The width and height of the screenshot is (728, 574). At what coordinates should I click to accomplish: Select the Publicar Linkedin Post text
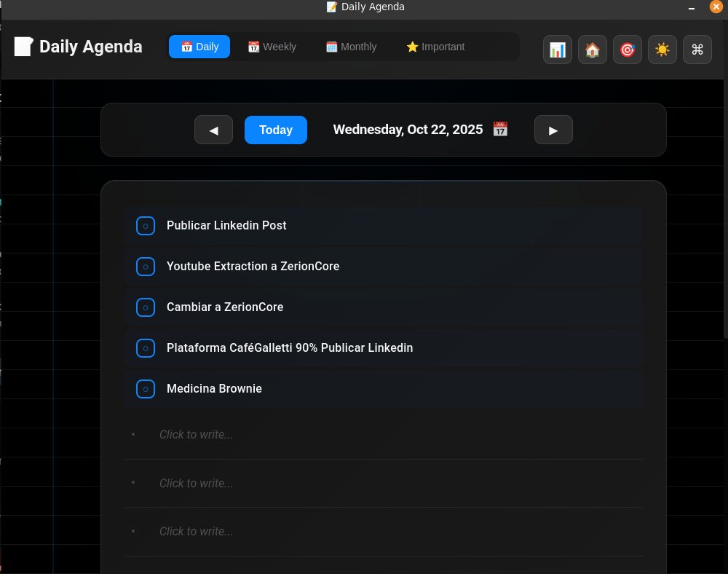pyautogui.click(x=226, y=225)
